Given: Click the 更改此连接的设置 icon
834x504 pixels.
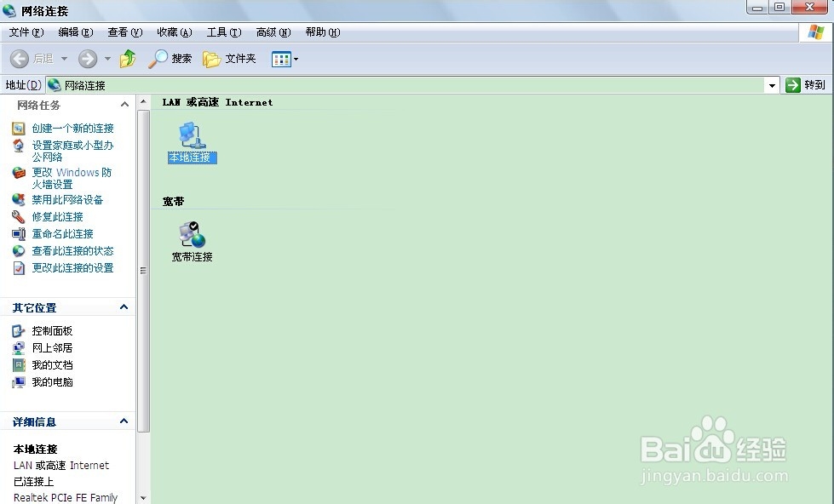Looking at the screenshot, I should [19, 268].
